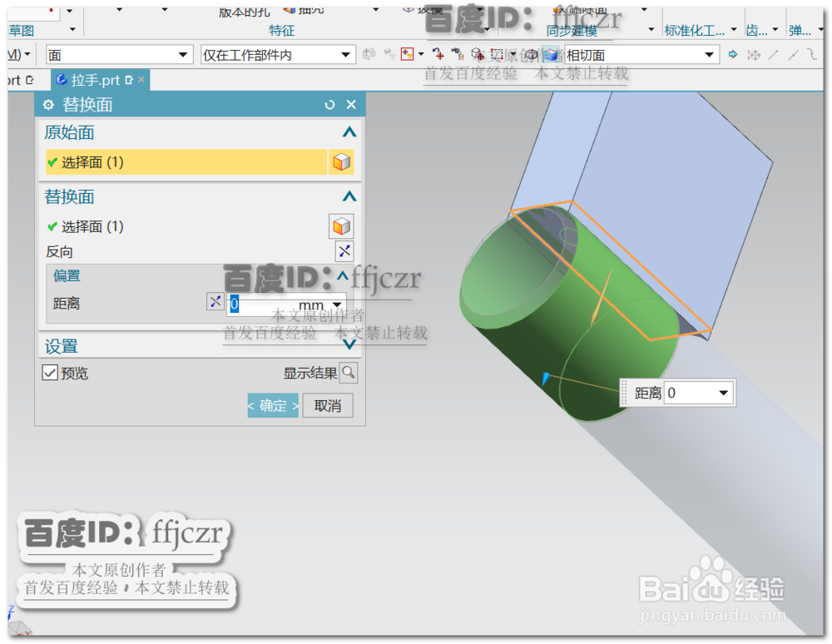Click the 反向 reverse direction icon
Screen dimensions: 832x644
pyautogui.click(x=344, y=251)
